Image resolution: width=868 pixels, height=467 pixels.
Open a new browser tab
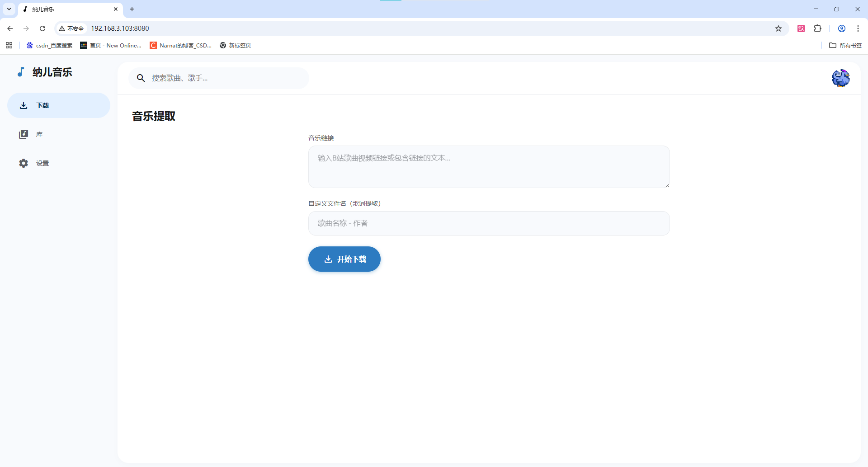(x=132, y=9)
